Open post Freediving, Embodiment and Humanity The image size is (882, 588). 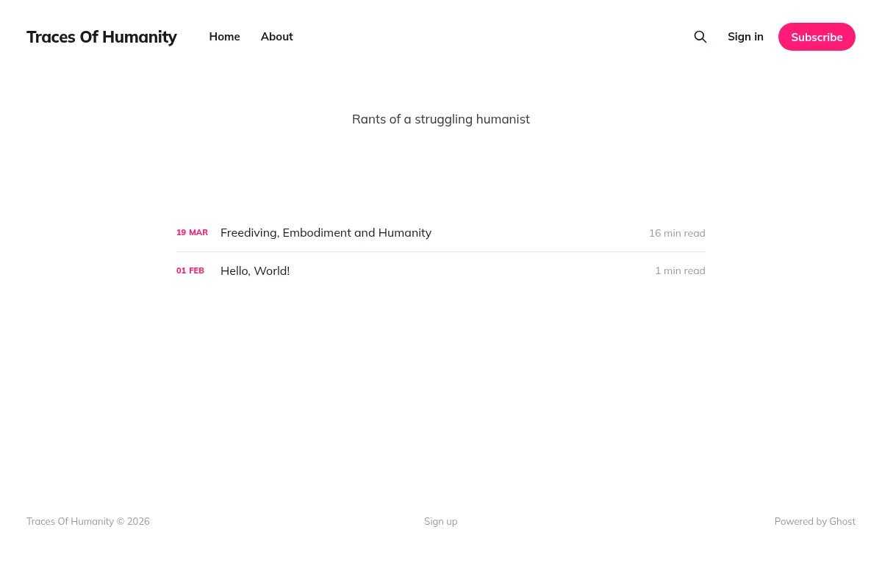click(326, 233)
